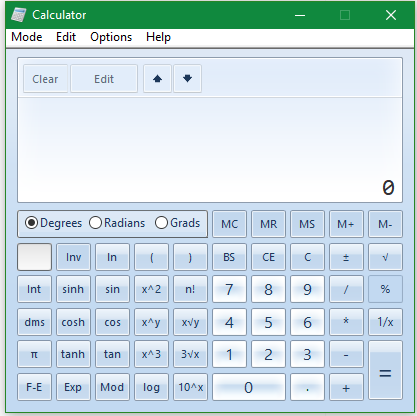Click the square root (√) key
This screenshot has width=417, height=416.
point(385,257)
